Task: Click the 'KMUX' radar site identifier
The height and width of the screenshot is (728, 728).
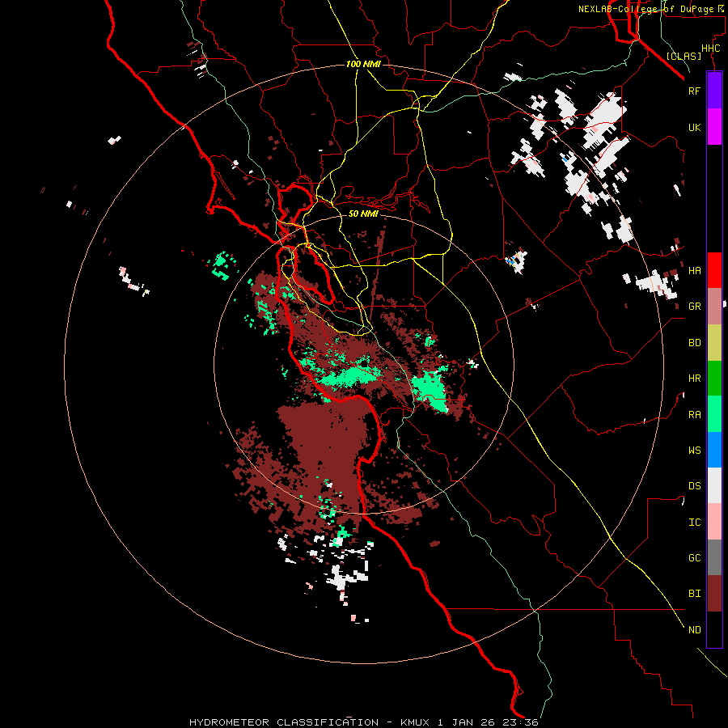Action: tap(415, 722)
